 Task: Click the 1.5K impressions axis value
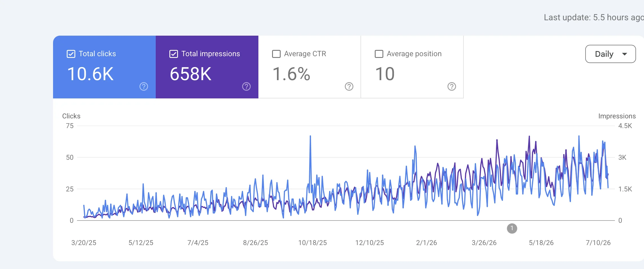[625, 189]
